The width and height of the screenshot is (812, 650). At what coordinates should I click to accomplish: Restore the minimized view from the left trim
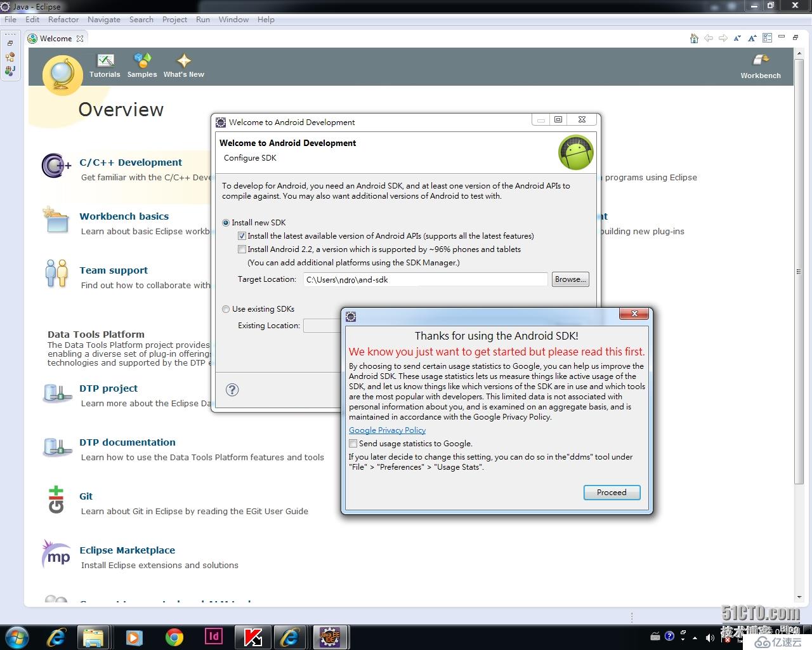pyautogui.click(x=10, y=43)
